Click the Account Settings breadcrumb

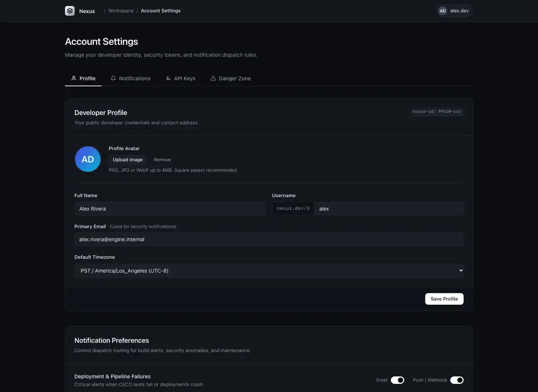(161, 11)
